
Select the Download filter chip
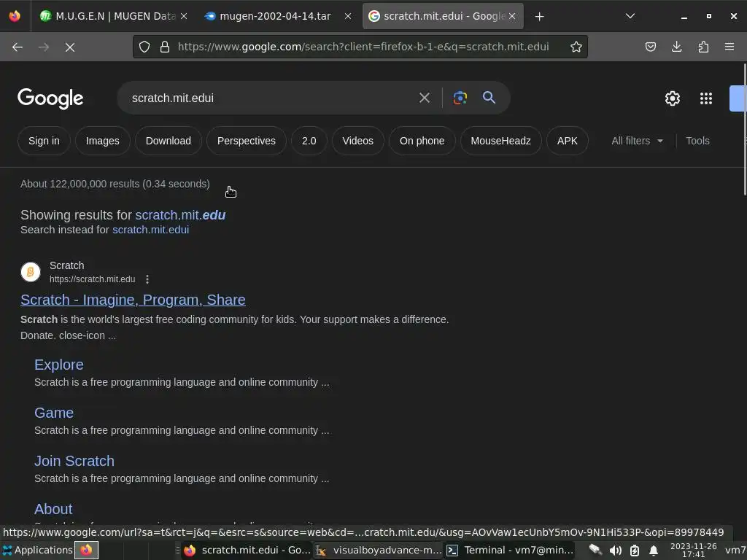point(169,141)
